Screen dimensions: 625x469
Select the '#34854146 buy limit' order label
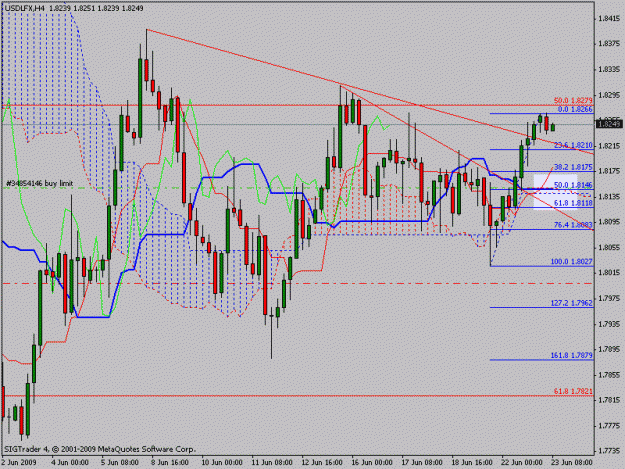(39, 183)
